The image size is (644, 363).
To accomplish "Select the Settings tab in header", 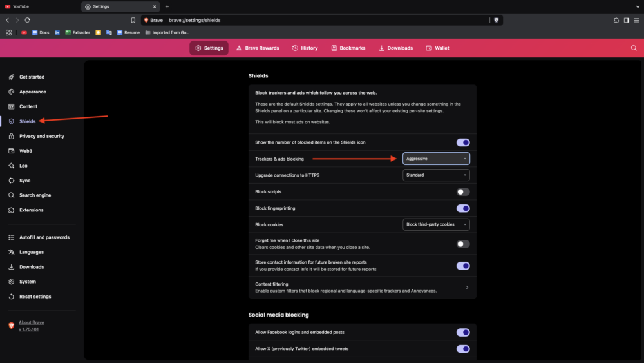I will (x=209, y=48).
